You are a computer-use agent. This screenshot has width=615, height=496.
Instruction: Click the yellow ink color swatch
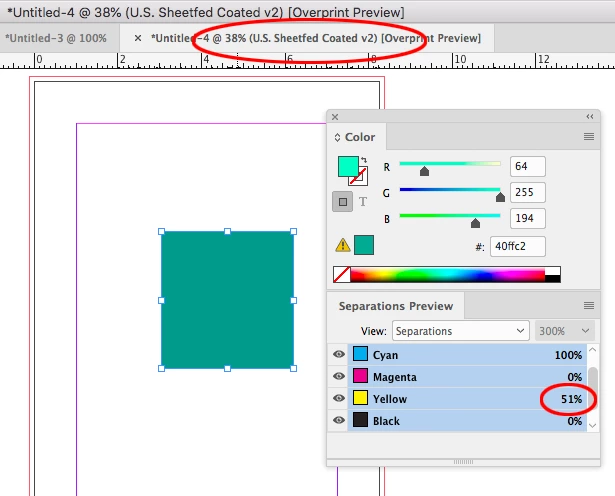coord(360,398)
